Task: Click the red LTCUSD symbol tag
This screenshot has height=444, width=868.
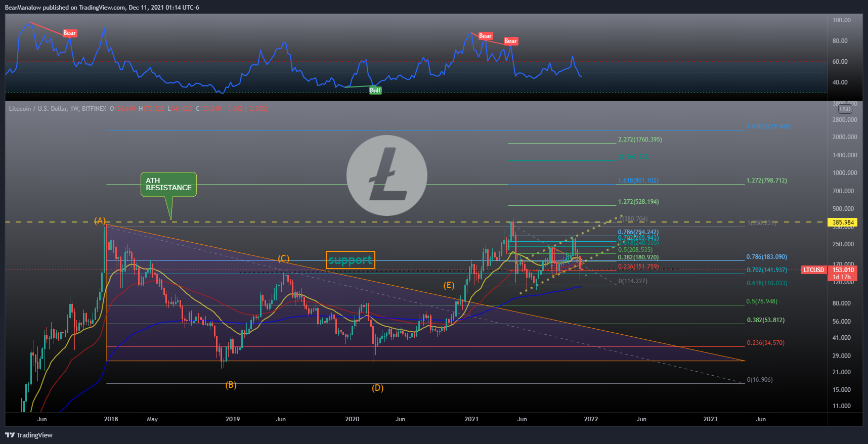Action: click(814, 270)
